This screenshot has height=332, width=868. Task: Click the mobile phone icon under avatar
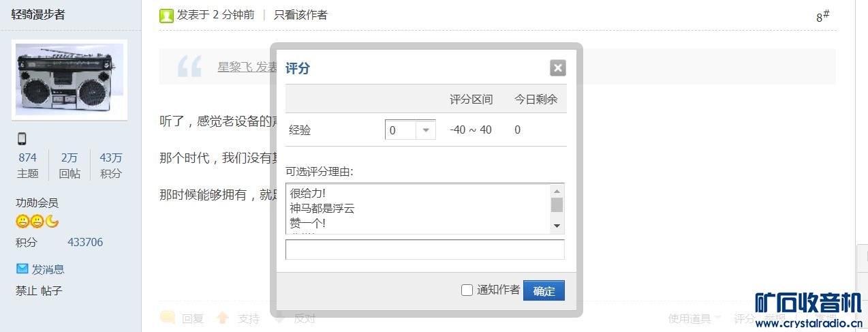click(22, 139)
